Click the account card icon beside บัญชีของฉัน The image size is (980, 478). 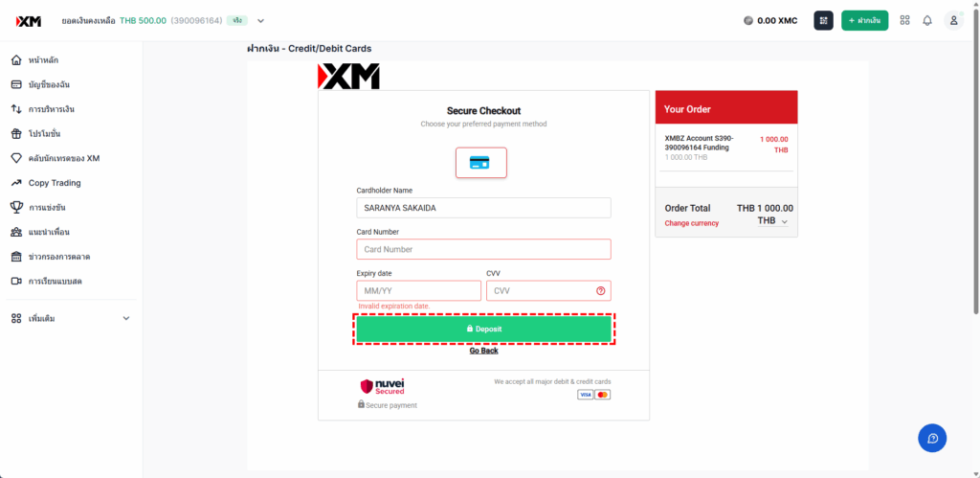point(17,84)
